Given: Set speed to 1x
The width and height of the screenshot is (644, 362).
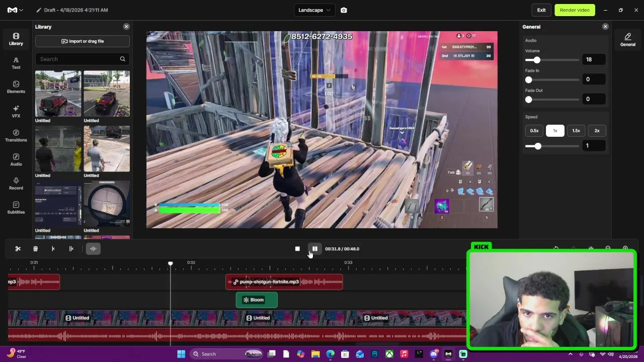Looking at the screenshot, I should coord(555,131).
